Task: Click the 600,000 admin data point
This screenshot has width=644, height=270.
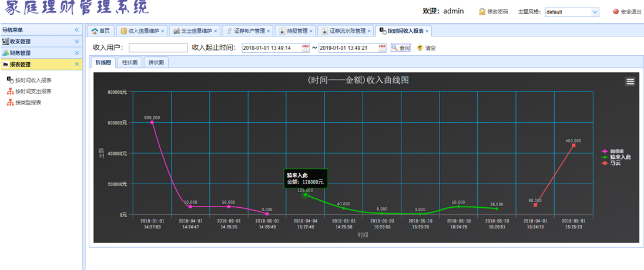Action: (x=152, y=122)
